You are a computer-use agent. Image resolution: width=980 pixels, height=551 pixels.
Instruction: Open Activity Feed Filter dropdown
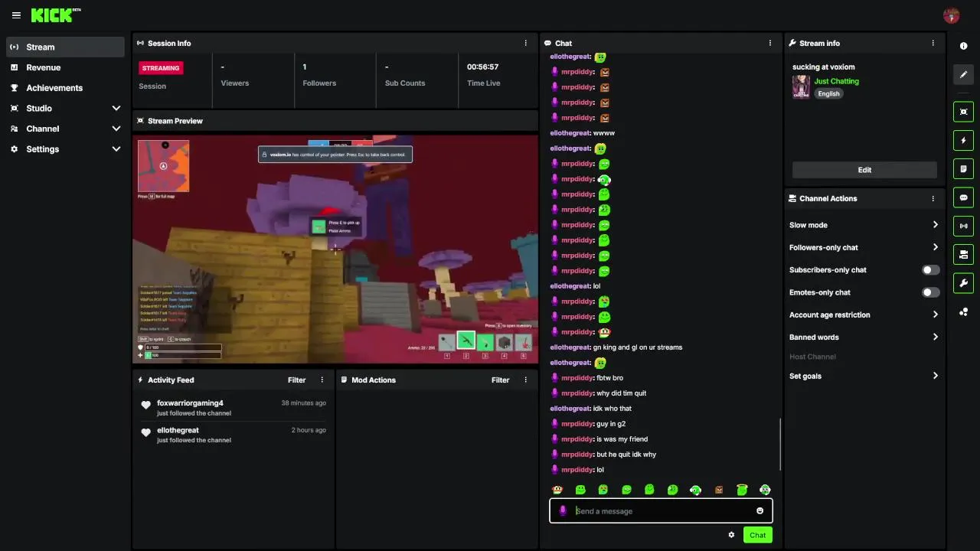296,380
